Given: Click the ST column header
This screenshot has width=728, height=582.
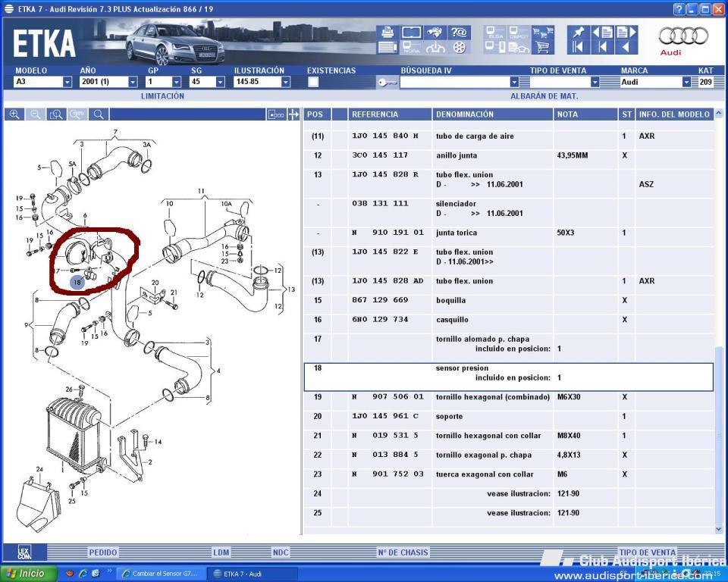Looking at the screenshot, I should tap(626, 114).
